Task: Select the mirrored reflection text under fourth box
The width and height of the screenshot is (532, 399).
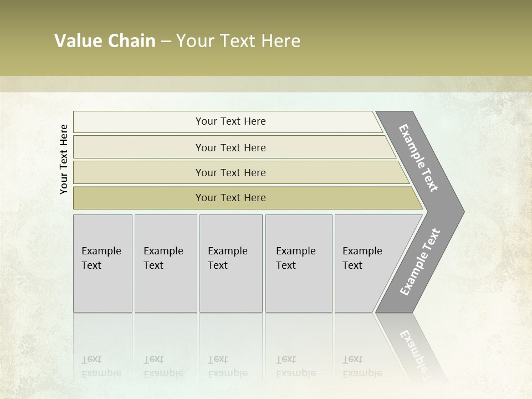Action: 296,367
